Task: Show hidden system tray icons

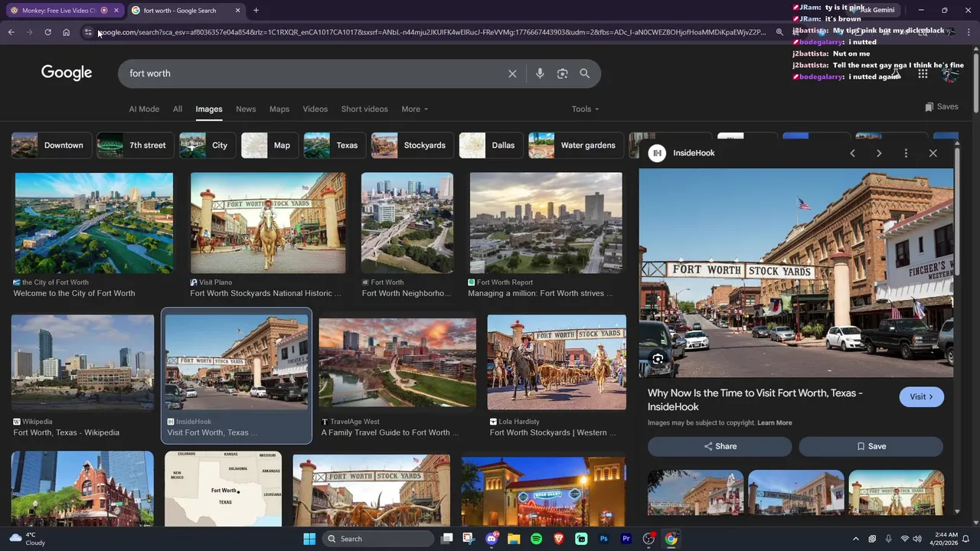Action: (x=856, y=539)
